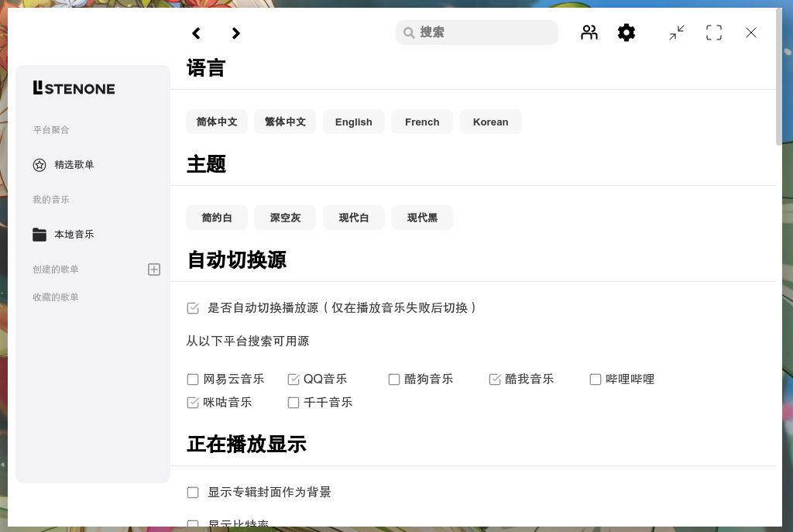Apply the 现代黑 theme
The width and height of the screenshot is (793, 532).
click(x=422, y=218)
